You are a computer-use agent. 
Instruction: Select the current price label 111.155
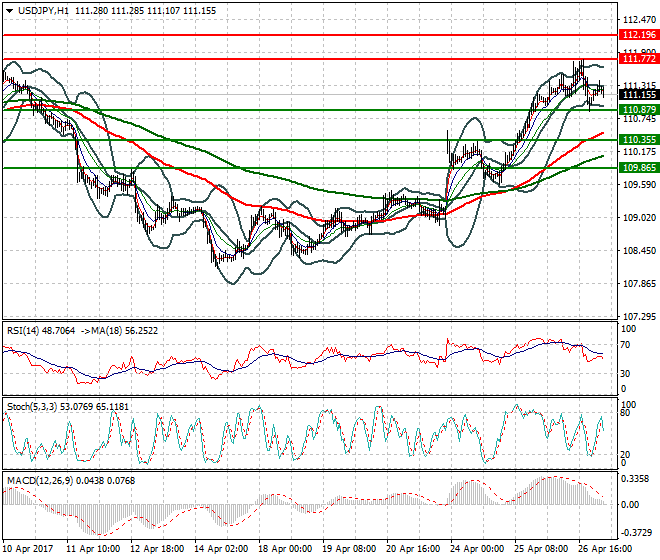coord(639,95)
